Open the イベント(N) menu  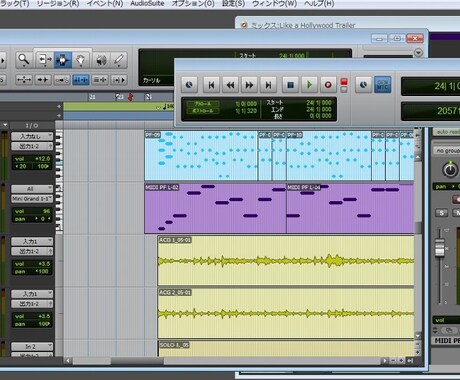105,4
